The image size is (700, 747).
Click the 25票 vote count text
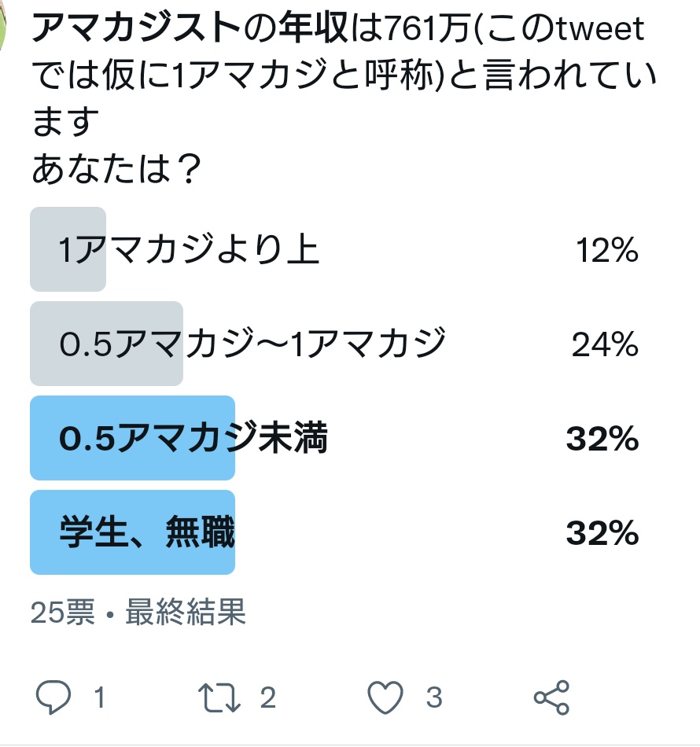click(63, 612)
